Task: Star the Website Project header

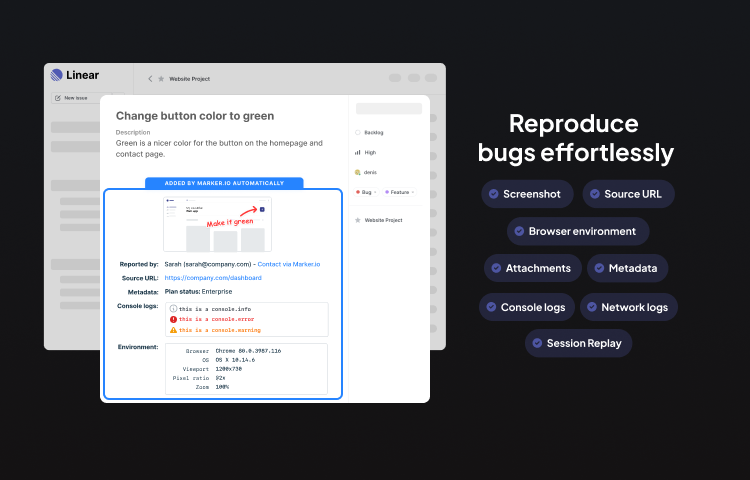Action: 161,79
